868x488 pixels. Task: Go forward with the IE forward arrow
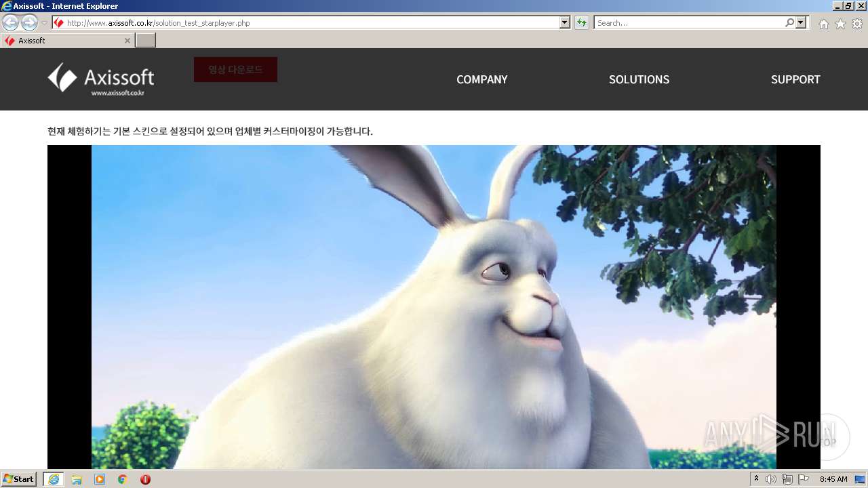pyautogui.click(x=29, y=22)
